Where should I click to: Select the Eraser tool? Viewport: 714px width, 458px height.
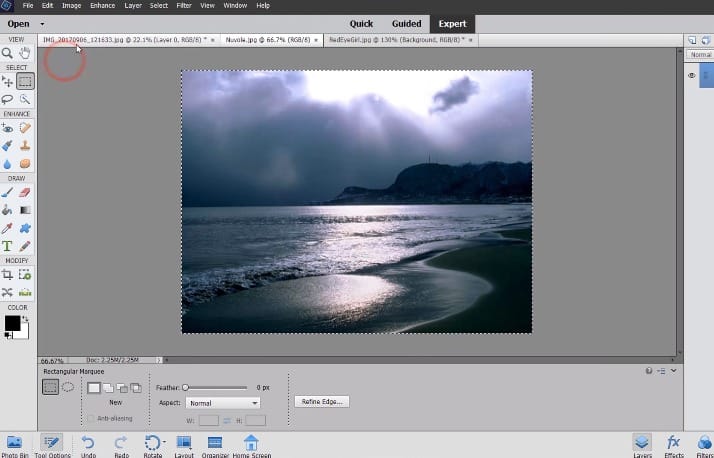pyautogui.click(x=25, y=193)
